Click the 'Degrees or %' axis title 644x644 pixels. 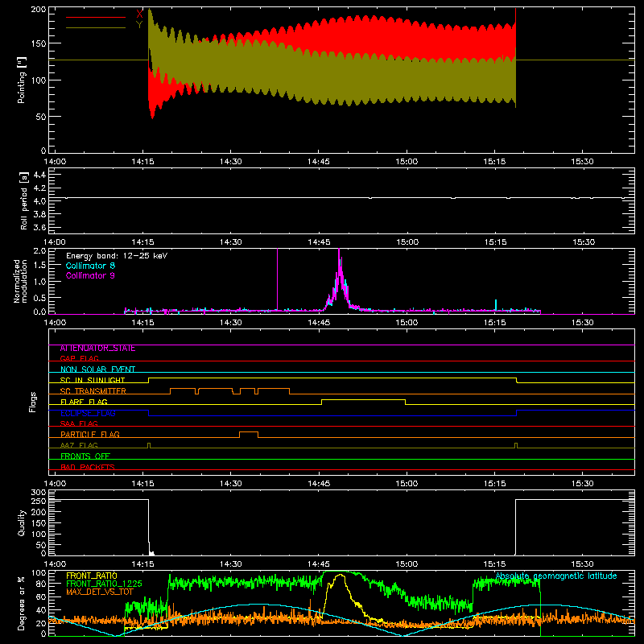click(21, 603)
